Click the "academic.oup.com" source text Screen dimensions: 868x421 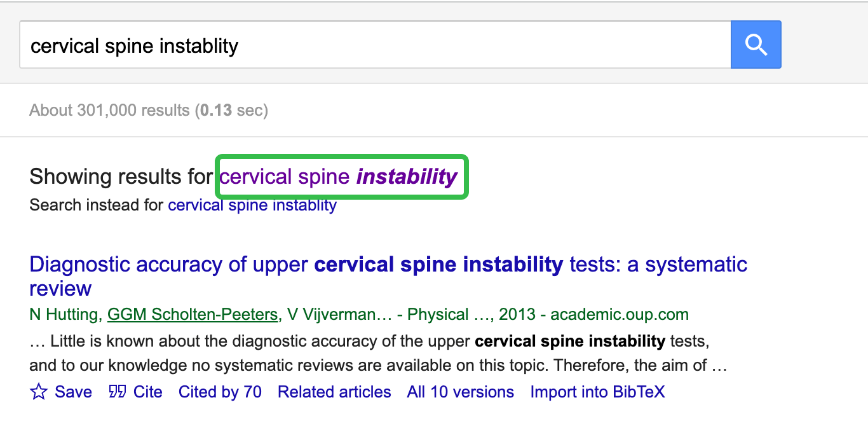(620, 314)
